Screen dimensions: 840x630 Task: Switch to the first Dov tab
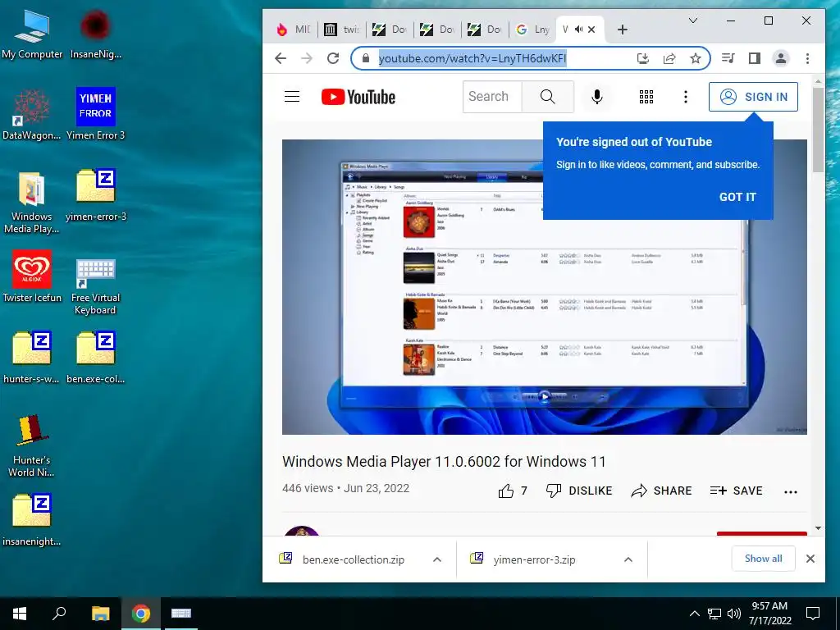click(390, 30)
